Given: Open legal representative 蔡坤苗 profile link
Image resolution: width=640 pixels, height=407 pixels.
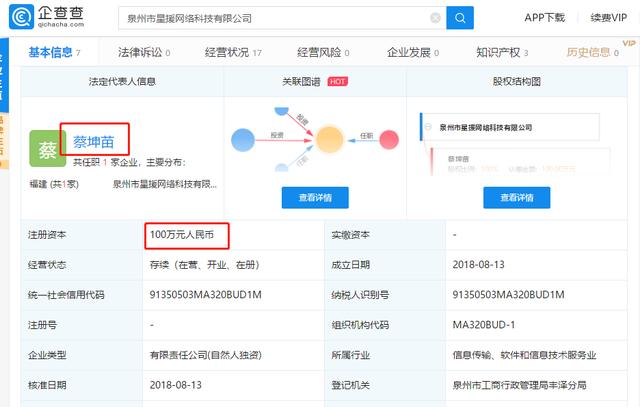Looking at the screenshot, I should 93,142.
